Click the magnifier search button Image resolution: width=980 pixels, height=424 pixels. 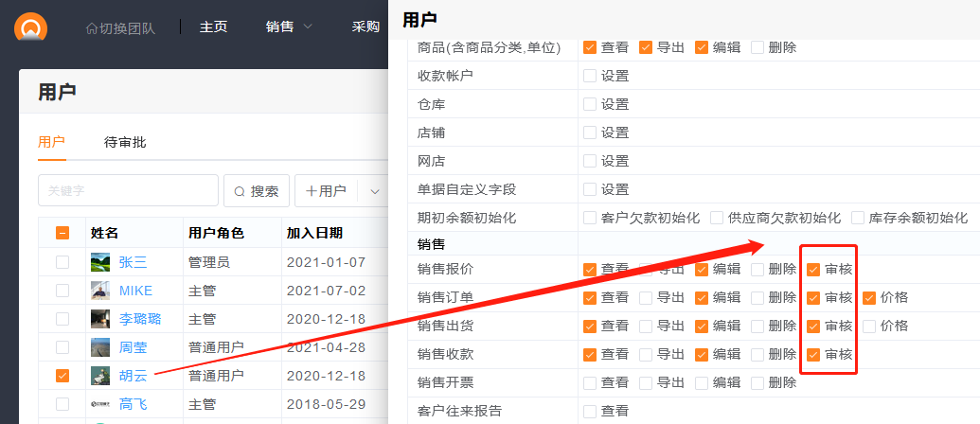pyautogui.click(x=256, y=191)
